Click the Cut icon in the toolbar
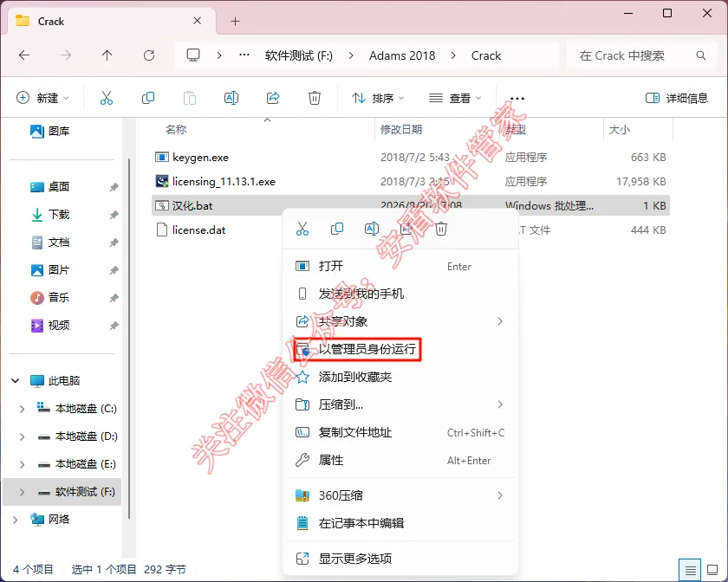The width and height of the screenshot is (728, 582). 107,98
